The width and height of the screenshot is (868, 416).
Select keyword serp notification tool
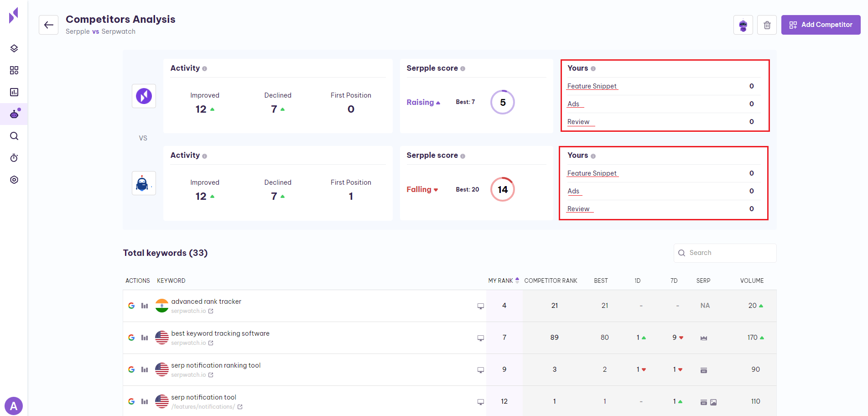click(203, 397)
